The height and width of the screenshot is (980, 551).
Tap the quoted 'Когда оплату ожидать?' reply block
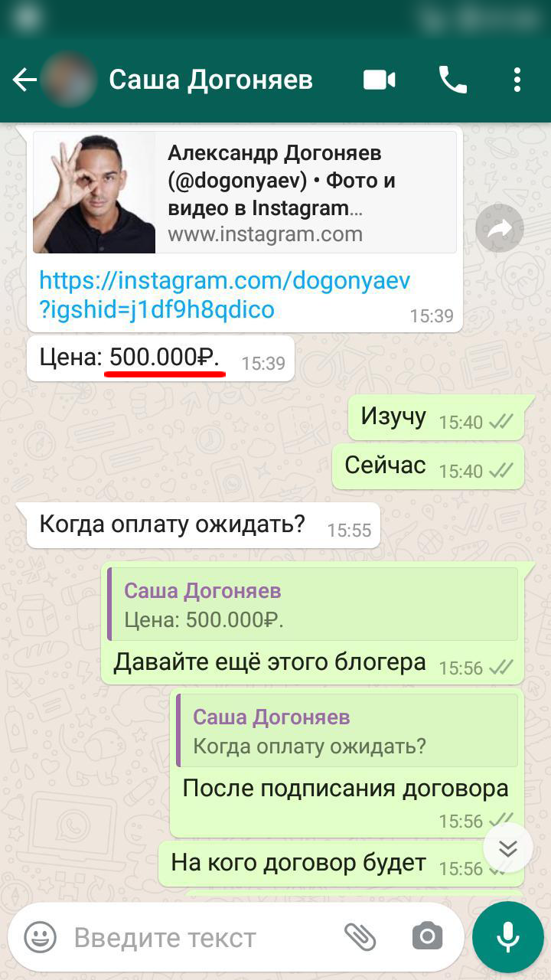347,730
